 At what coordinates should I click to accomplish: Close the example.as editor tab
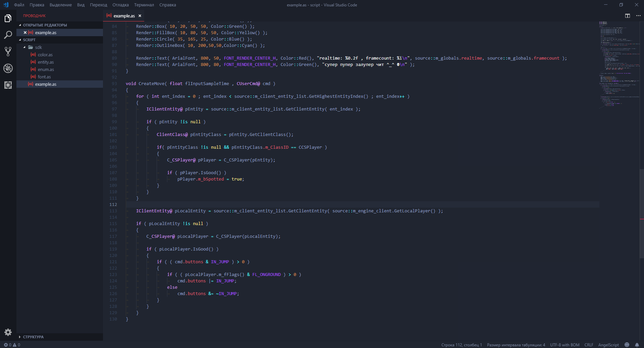tap(140, 16)
